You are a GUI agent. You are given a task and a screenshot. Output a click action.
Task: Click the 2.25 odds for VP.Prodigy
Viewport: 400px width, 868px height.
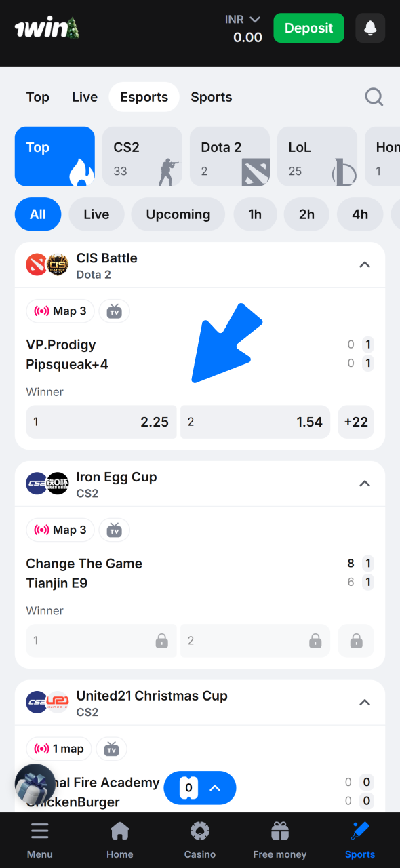pos(100,421)
